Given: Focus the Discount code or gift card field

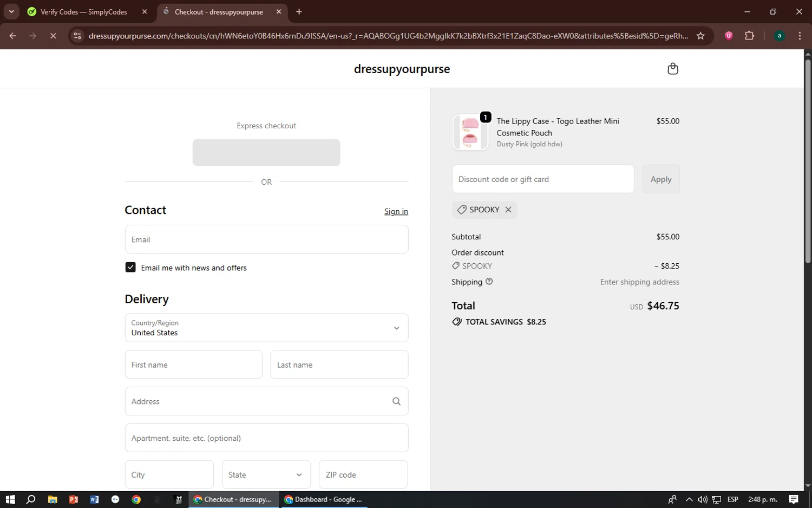Looking at the screenshot, I should (x=543, y=179).
